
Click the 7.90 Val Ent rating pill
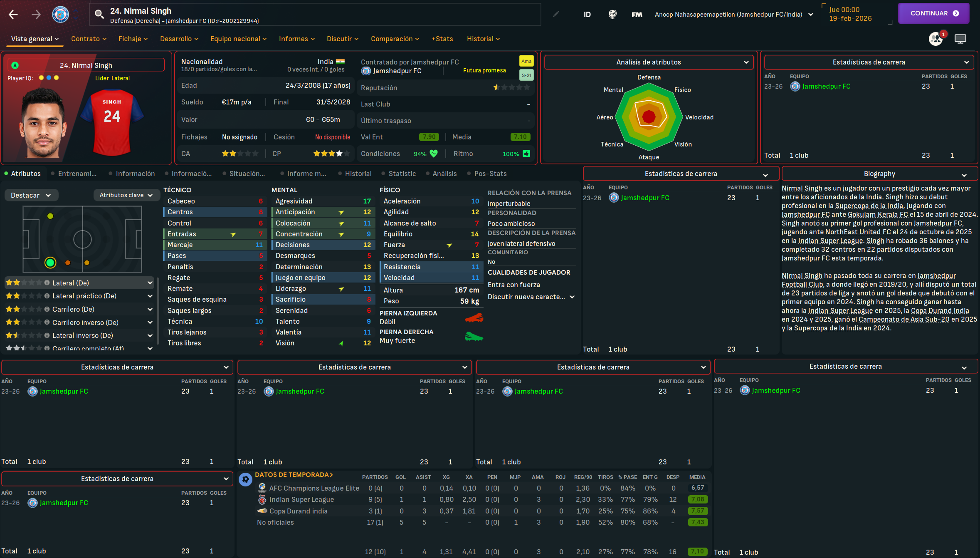[429, 137]
